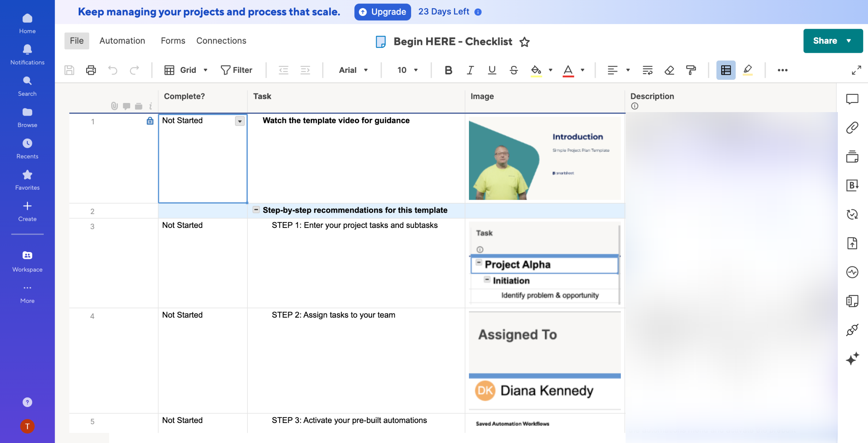Image resolution: width=868 pixels, height=443 pixels.
Task: Click the Outdent icon
Action: point(283,70)
